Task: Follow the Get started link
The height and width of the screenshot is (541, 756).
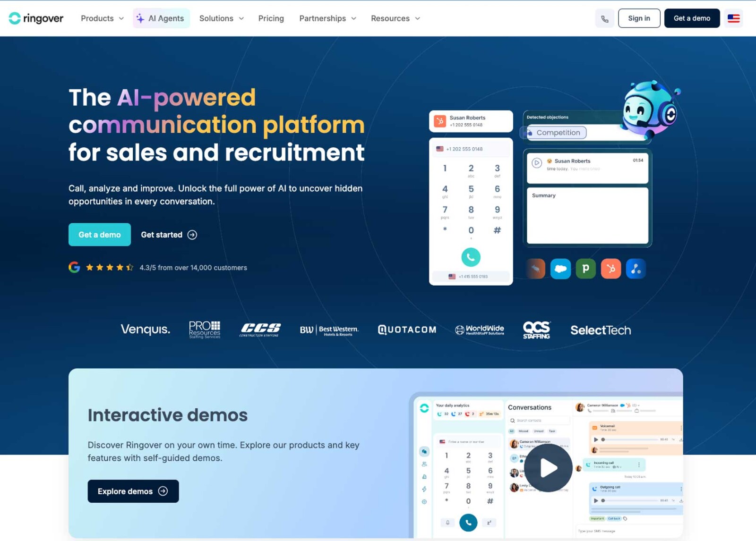Action: click(169, 235)
